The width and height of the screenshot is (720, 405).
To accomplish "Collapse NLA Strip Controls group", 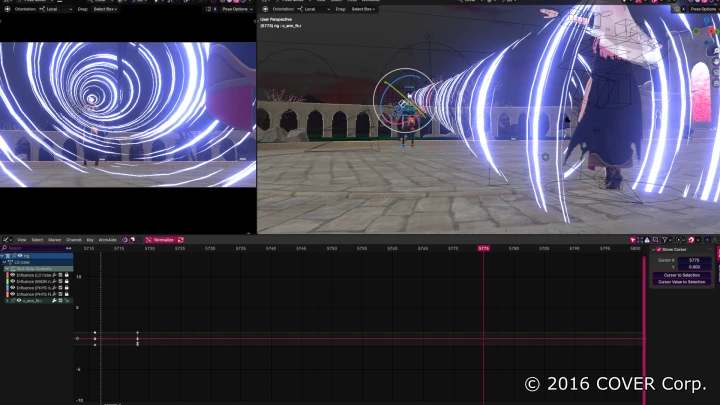I will click(7, 269).
